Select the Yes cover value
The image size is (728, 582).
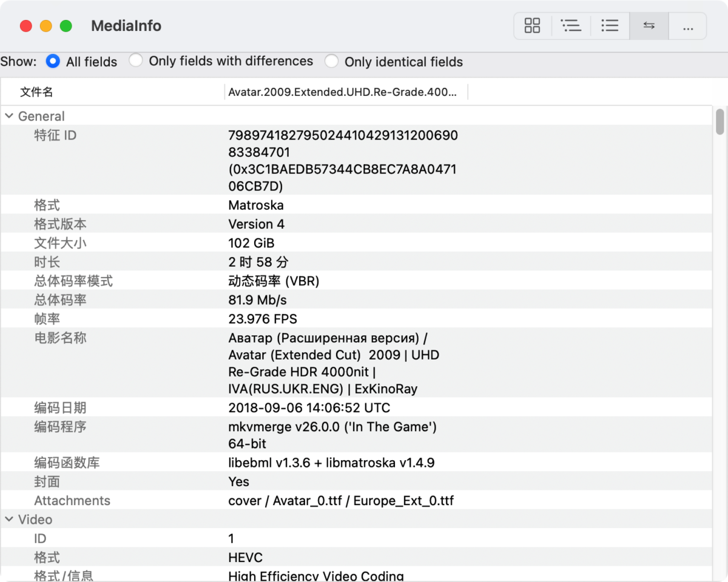pos(238,481)
